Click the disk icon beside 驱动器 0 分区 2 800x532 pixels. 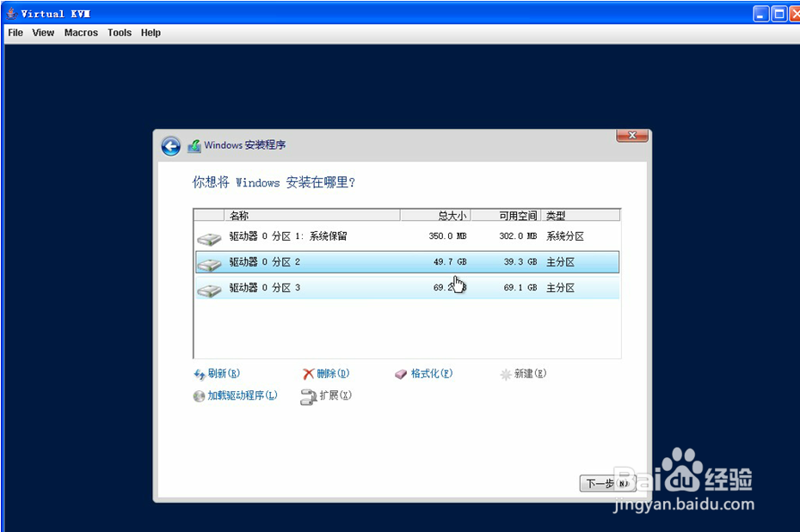pos(209,261)
